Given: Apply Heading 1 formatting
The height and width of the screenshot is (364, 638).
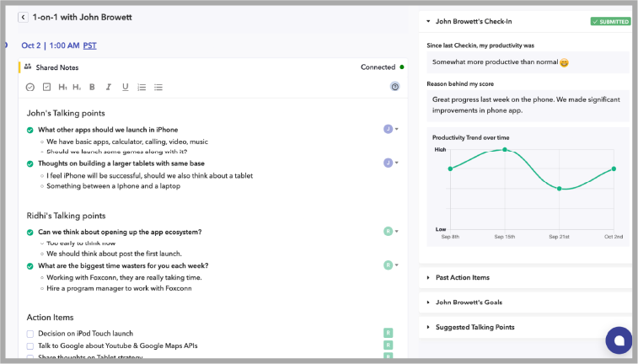Looking at the screenshot, I should click(62, 87).
